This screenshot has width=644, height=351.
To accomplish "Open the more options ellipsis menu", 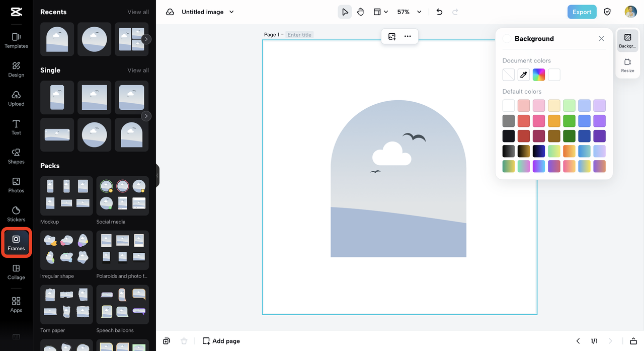I will click(x=408, y=36).
